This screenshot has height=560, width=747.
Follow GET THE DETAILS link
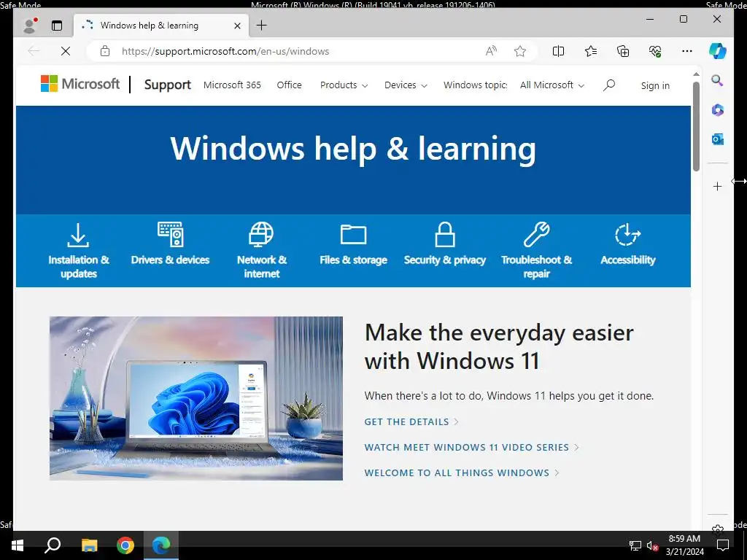click(x=411, y=422)
